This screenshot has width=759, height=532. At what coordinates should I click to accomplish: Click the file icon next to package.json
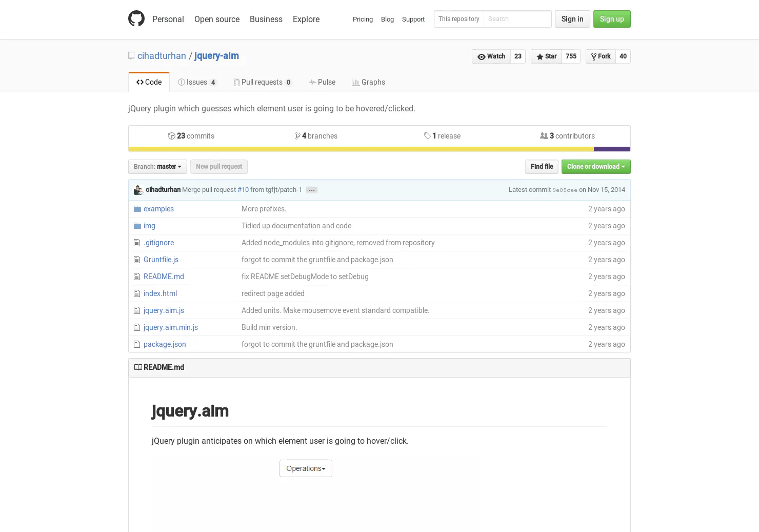click(137, 344)
